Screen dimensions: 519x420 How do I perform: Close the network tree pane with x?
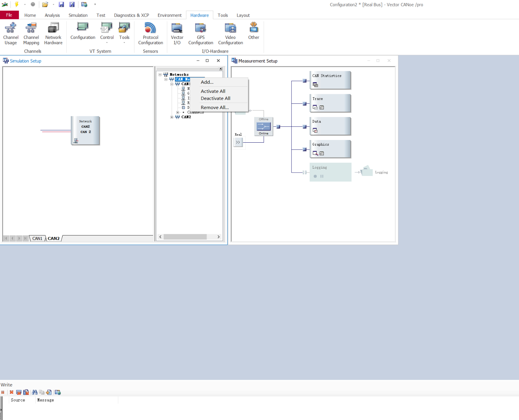click(x=221, y=69)
